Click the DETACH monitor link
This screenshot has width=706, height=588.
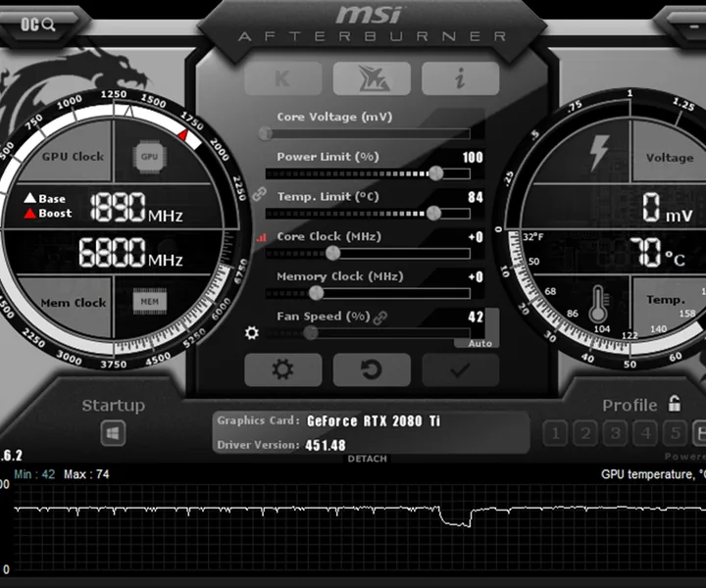click(367, 459)
